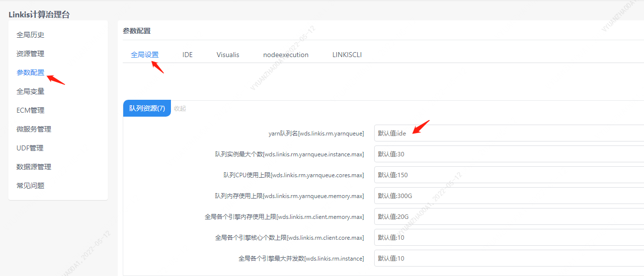Open UDF管理 menu item
Viewport: 644px width, 276px height.
click(30, 148)
